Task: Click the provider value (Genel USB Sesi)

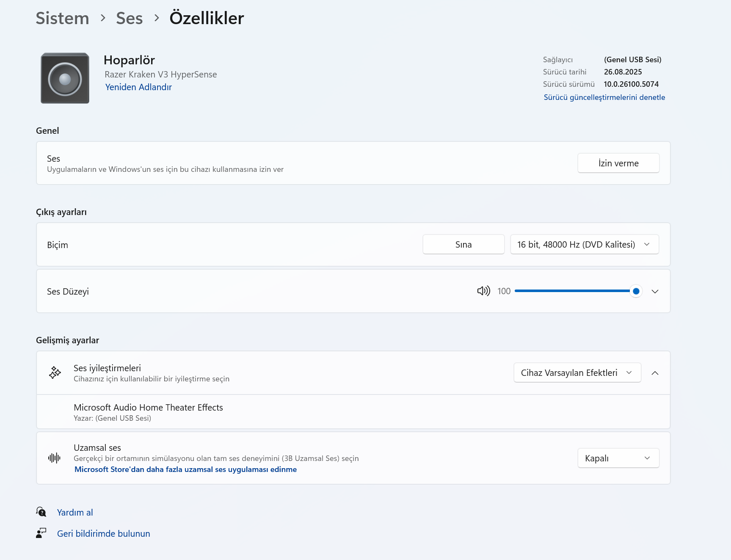Action: (632, 60)
